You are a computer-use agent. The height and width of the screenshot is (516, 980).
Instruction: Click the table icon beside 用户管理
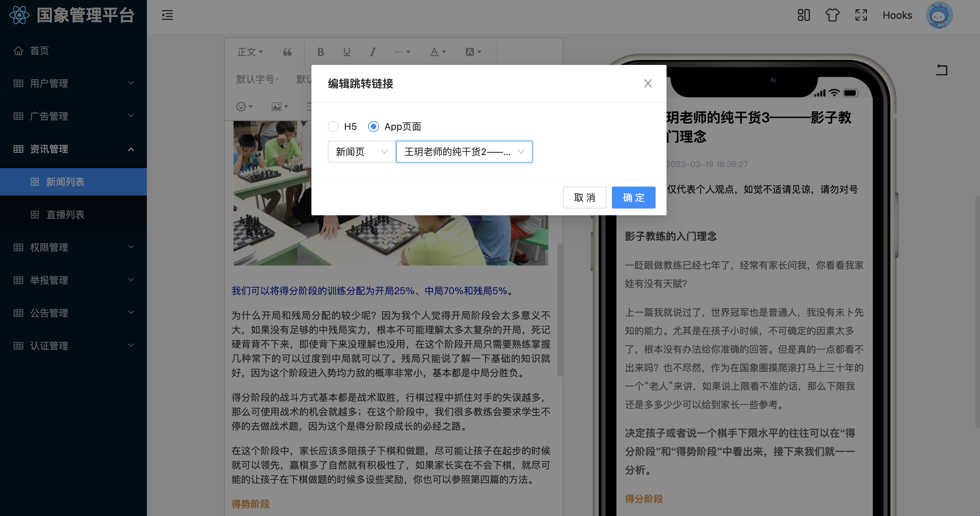[x=18, y=83]
